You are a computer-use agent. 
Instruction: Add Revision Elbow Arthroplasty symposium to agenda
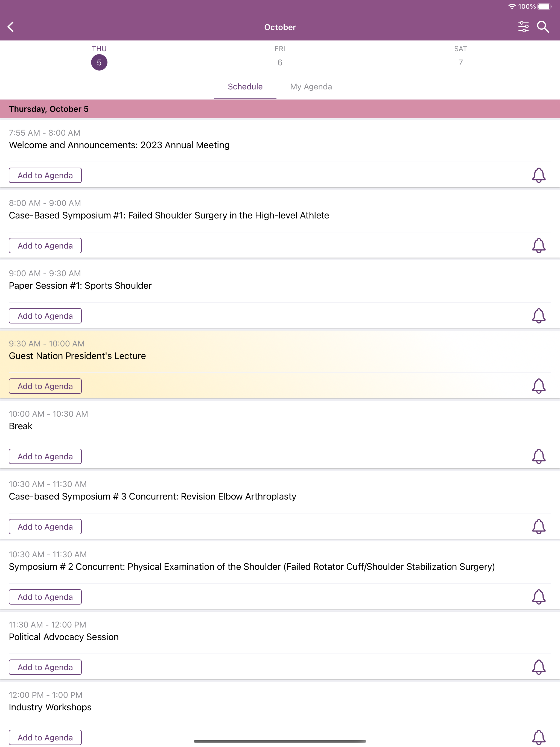[45, 526]
